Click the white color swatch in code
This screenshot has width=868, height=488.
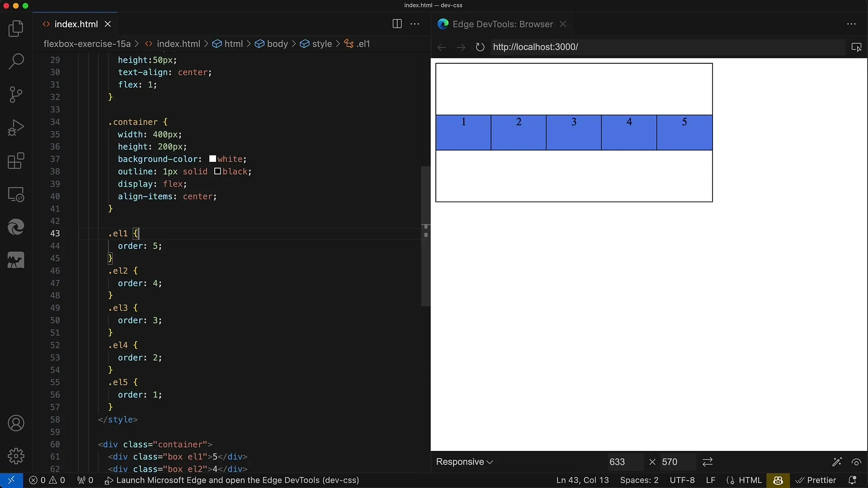click(212, 159)
